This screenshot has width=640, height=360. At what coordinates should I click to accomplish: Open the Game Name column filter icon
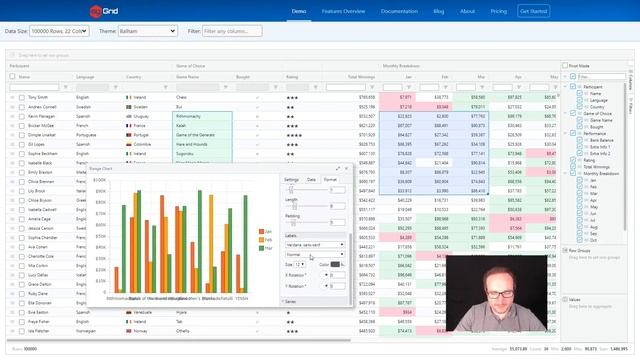tap(225, 87)
